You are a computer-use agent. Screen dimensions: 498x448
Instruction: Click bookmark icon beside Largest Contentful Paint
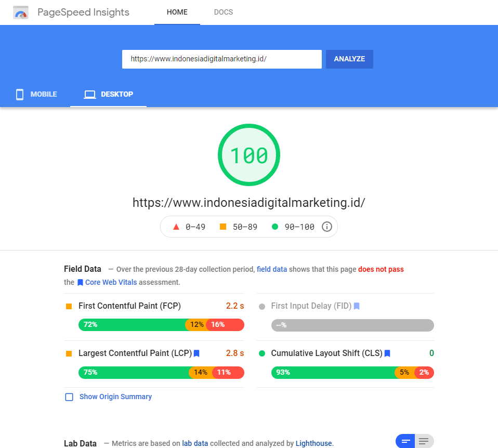(196, 353)
